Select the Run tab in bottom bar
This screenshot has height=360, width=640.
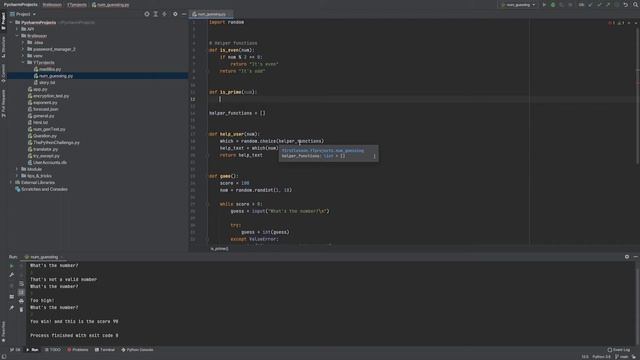click(32, 350)
